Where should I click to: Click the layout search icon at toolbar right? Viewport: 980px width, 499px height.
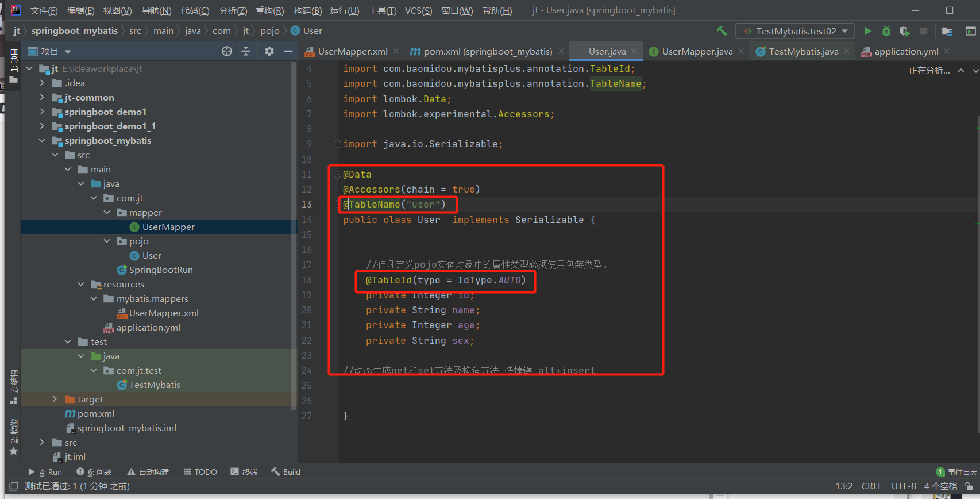point(971,31)
